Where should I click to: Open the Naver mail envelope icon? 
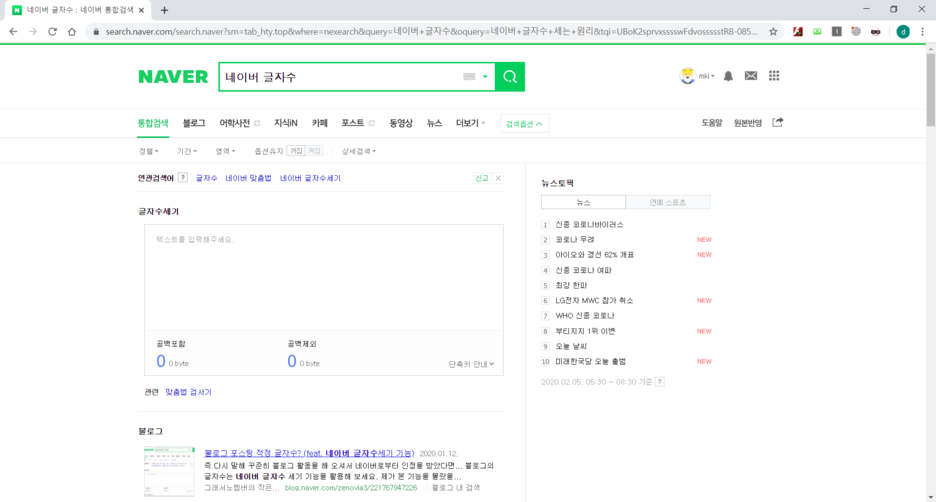[751, 76]
